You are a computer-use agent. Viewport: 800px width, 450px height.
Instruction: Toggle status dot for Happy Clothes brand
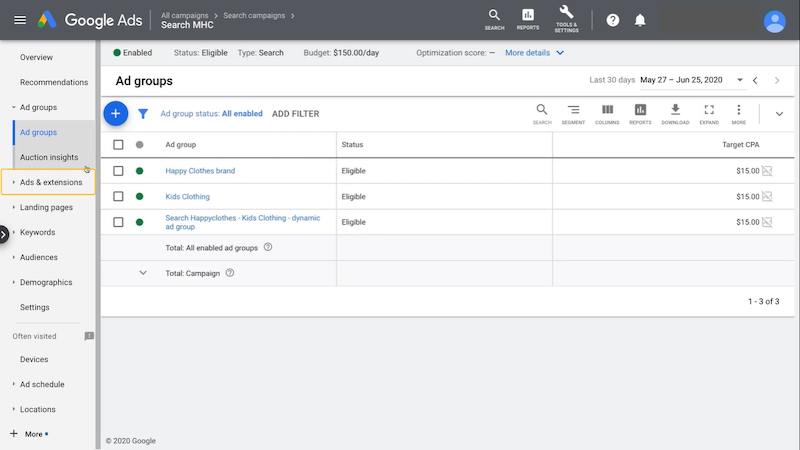click(139, 171)
